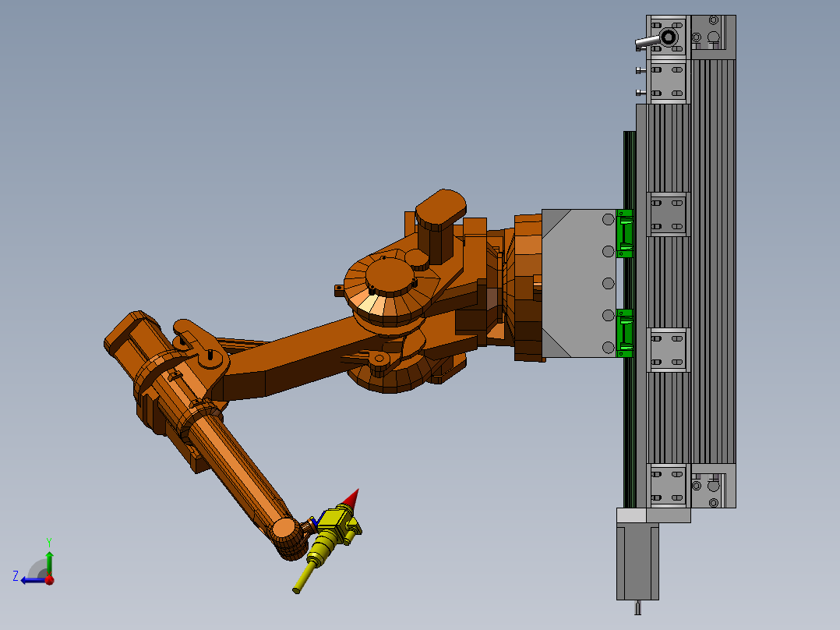Select the upper green linear bearing block
Viewport: 840px width, 630px height.
(625, 233)
